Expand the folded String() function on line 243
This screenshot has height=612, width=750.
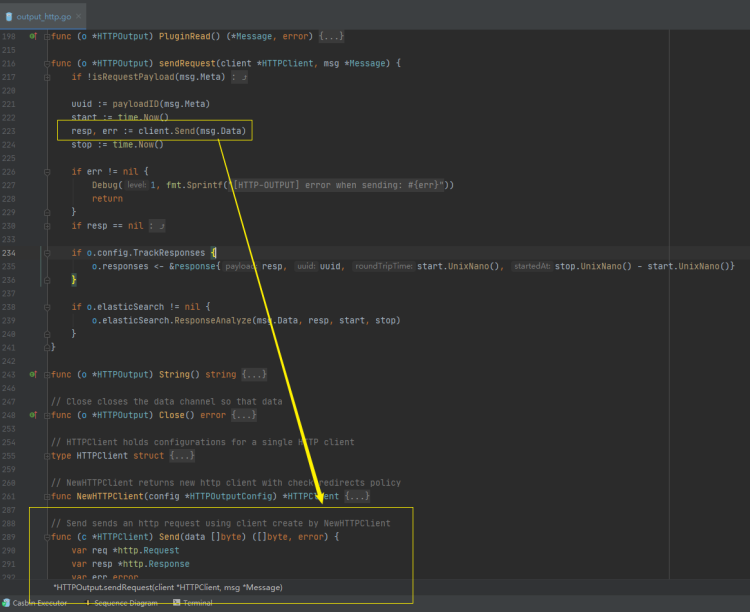[47, 375]
